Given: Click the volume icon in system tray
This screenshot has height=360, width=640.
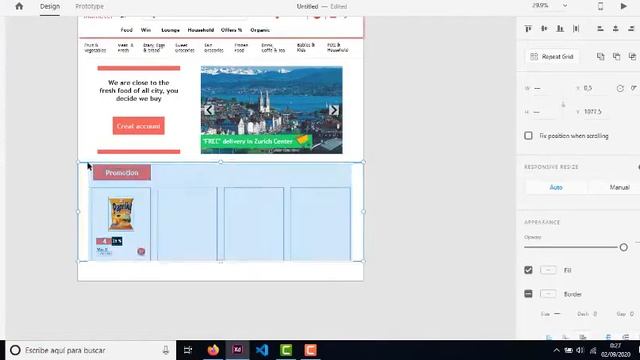Looking at the screenshot, I should tap(580, 351).
